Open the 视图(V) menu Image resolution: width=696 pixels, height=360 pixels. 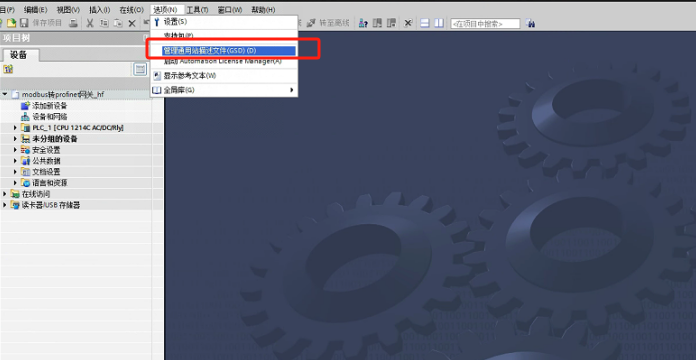pos(68,10)
